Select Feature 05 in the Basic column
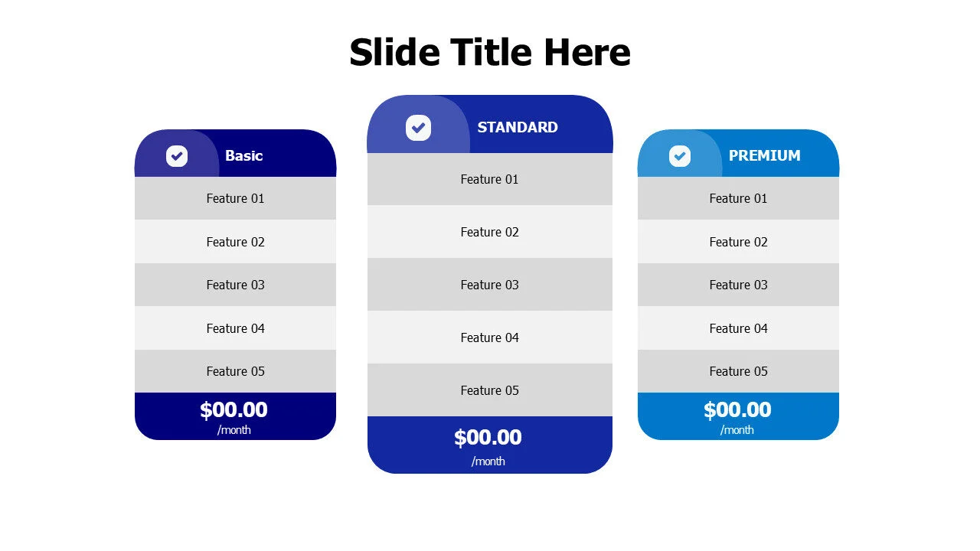Image resolution: width=980 pixels, height=551 pixels. point(235,371)
